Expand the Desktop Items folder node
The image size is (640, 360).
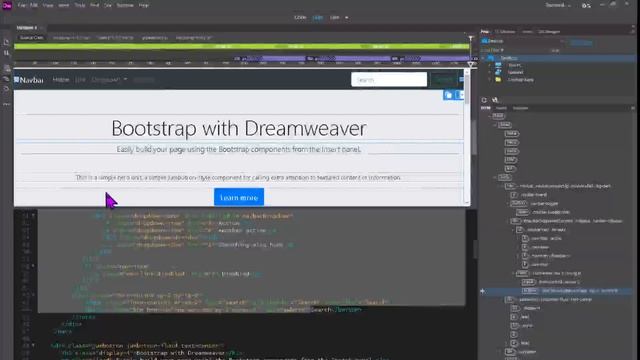(490, 80)
